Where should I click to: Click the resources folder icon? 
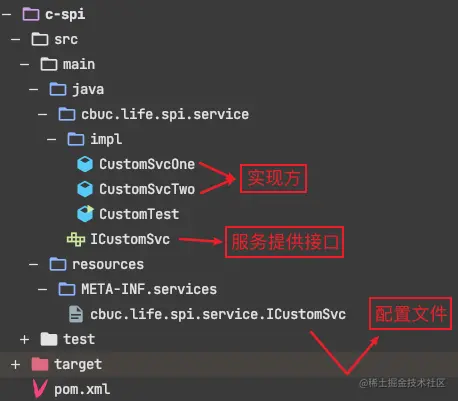[x=58, y=264]
